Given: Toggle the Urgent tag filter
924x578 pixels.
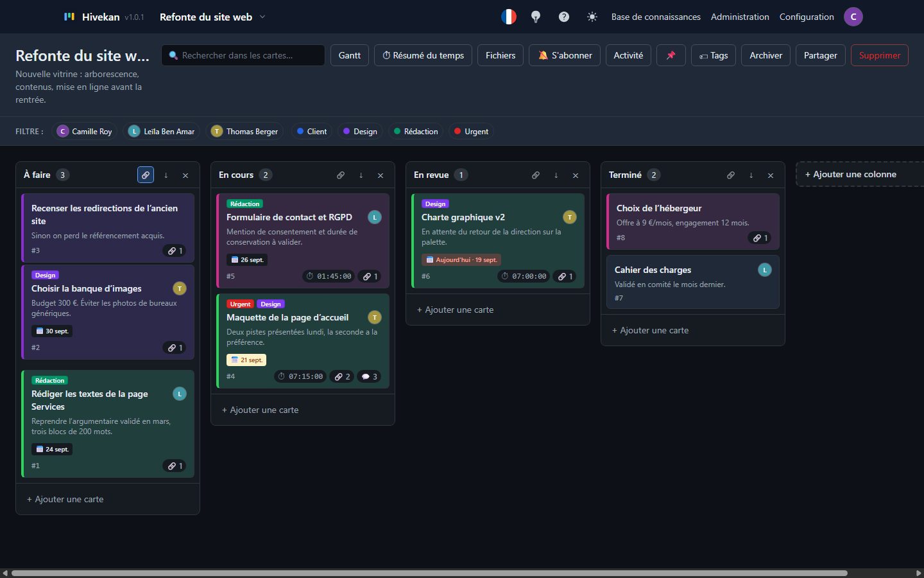Looking at the screenshot, I should click(470, 131).
